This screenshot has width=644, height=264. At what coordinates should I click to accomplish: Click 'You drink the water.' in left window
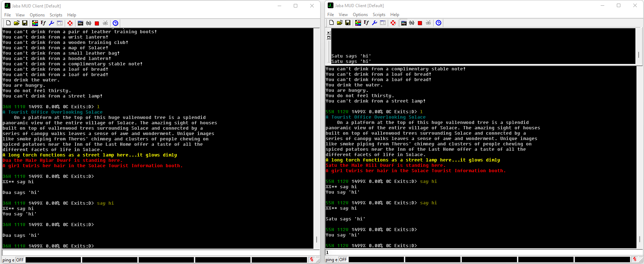pyautogui.click(x=31, y=80)
